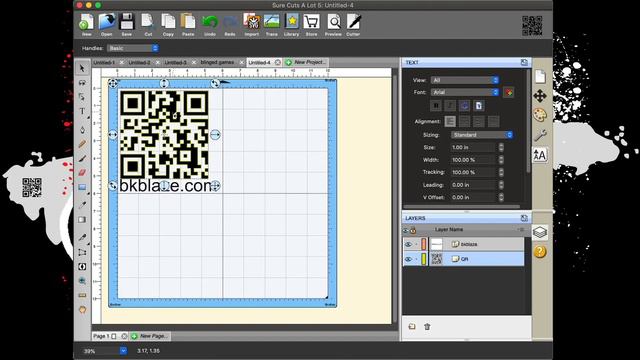
Task: Select the Pencil draw tool
Action: click(x=82, y=144)
